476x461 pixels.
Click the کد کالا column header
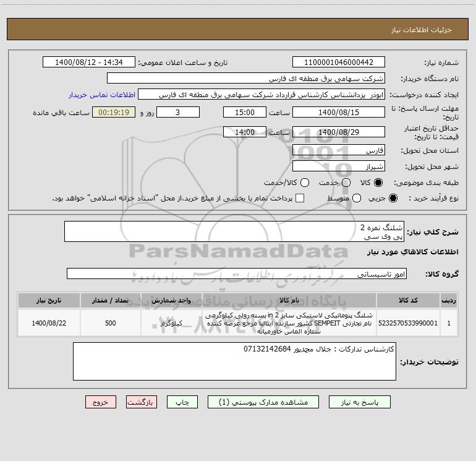pos(408,300)
